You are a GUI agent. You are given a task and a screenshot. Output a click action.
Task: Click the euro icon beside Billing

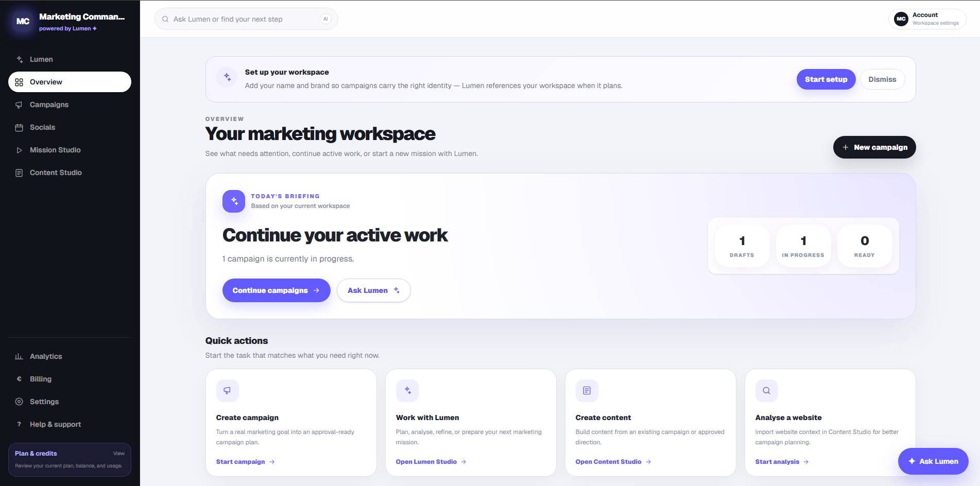pos(19,379)
